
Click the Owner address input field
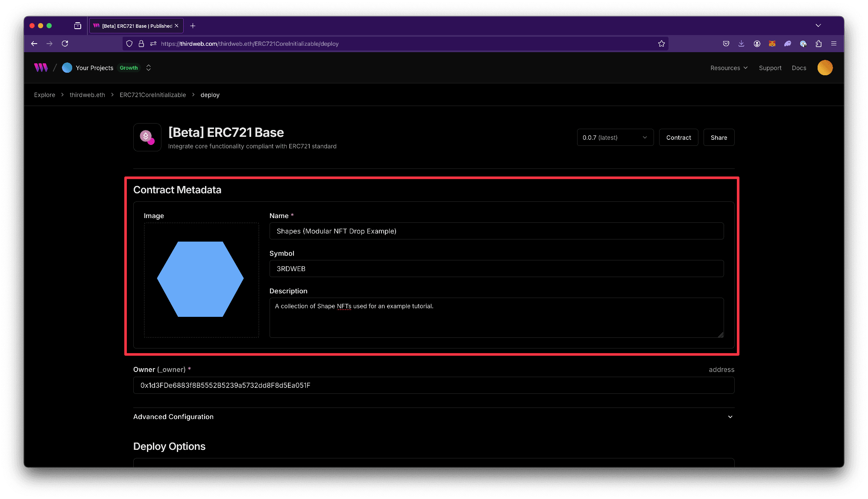click(x=434, y=385)
